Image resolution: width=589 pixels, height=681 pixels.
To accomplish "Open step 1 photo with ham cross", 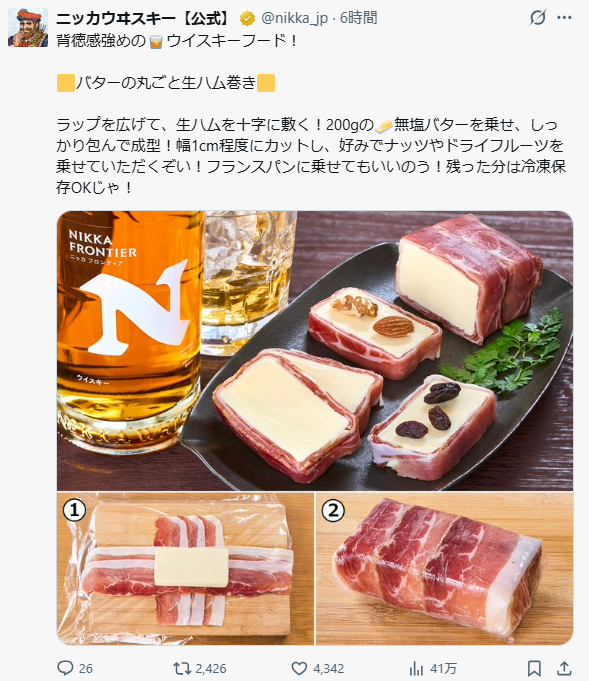I will point(185,569).
